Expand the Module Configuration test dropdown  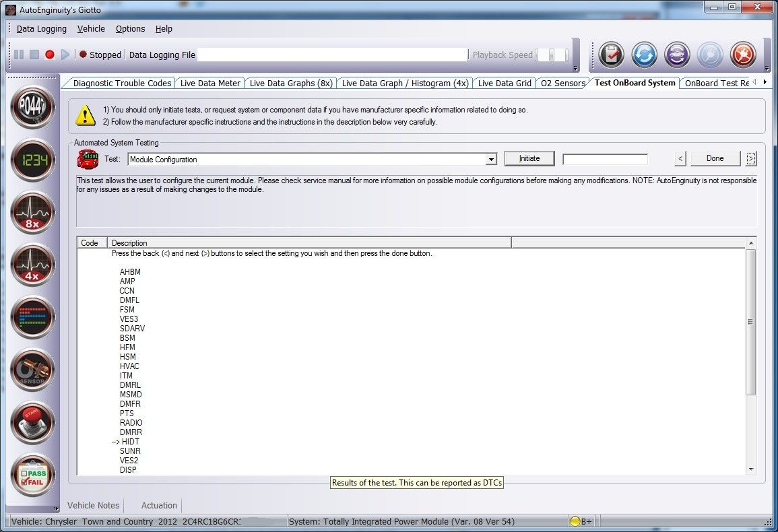[x=491, y=160]
